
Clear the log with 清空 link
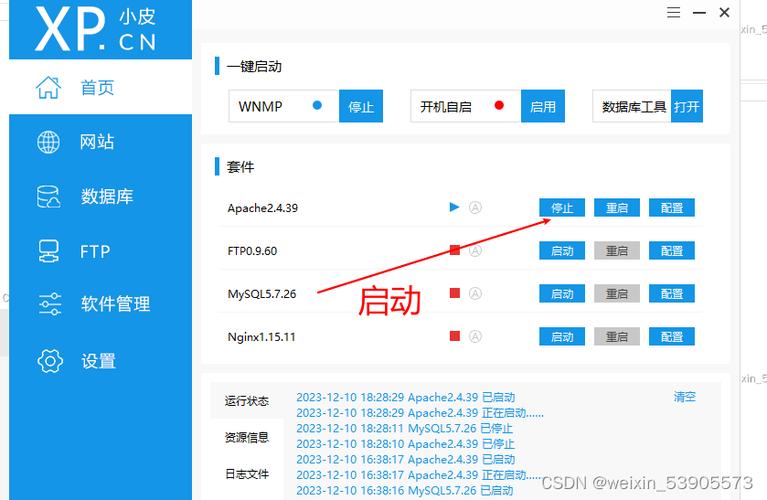click(684, 397)
